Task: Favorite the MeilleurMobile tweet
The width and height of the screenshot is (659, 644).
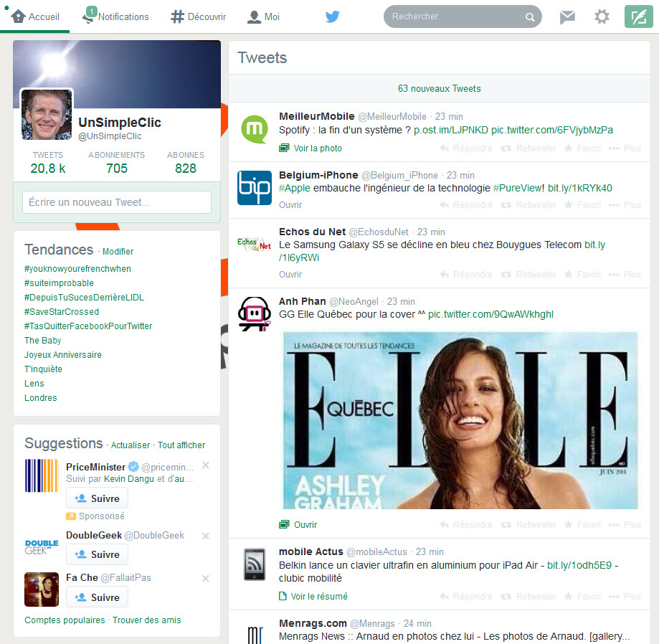Action: click(x=582, y=148)
